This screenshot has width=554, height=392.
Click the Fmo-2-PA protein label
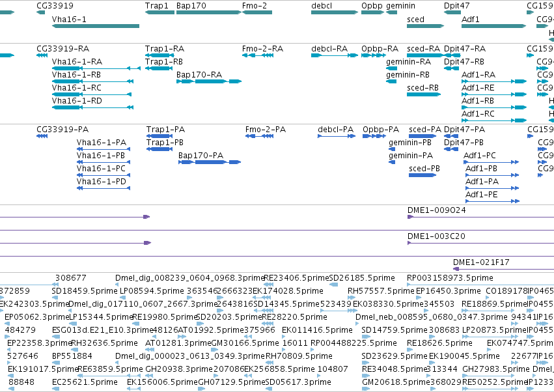pos(266,130)
